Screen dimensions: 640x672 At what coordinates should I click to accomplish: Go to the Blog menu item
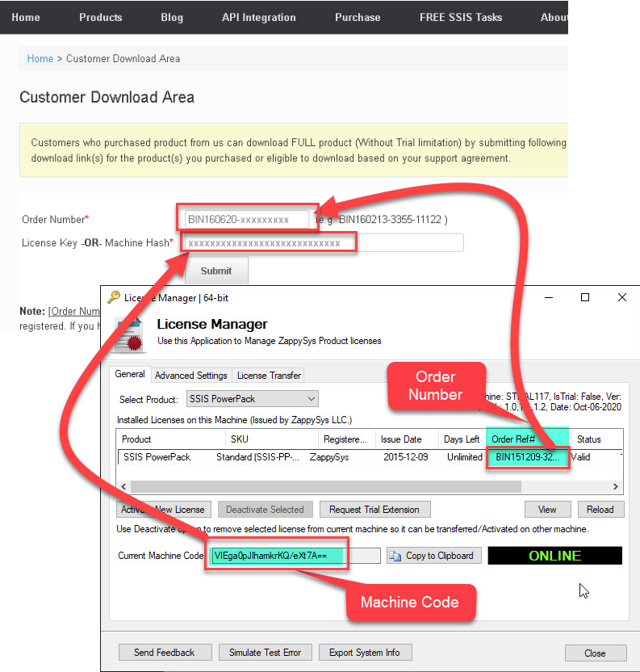(172, 17)
